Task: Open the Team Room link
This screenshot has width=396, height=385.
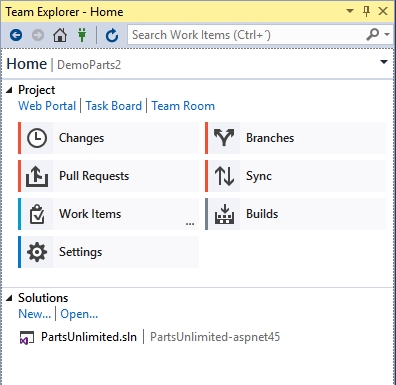Action: tap(183, 106)
